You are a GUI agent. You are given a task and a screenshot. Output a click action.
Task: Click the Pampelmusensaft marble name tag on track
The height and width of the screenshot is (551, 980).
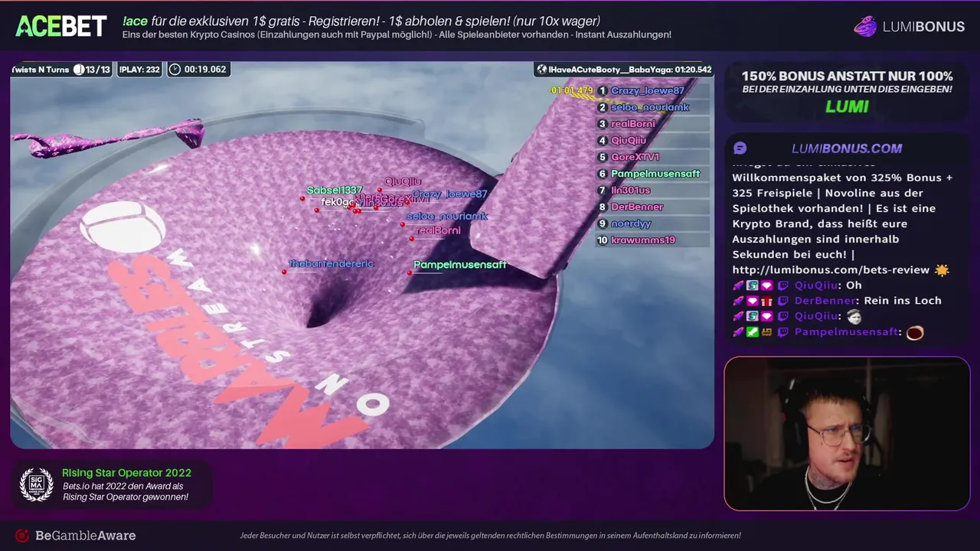point(460,265)
